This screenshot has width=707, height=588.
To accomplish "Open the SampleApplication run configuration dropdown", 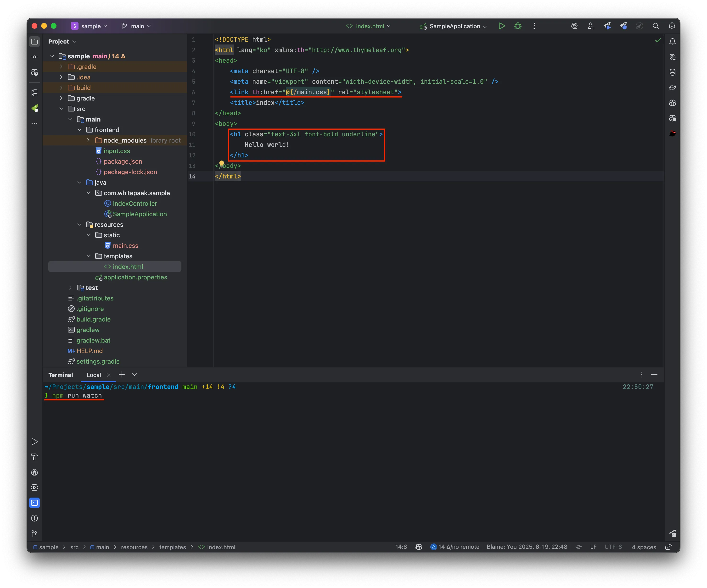I will (454, 26).
